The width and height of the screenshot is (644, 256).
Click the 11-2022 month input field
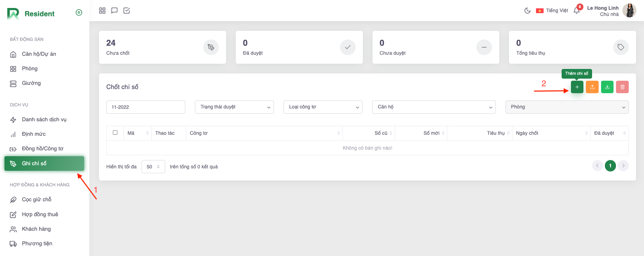point(145,107)
